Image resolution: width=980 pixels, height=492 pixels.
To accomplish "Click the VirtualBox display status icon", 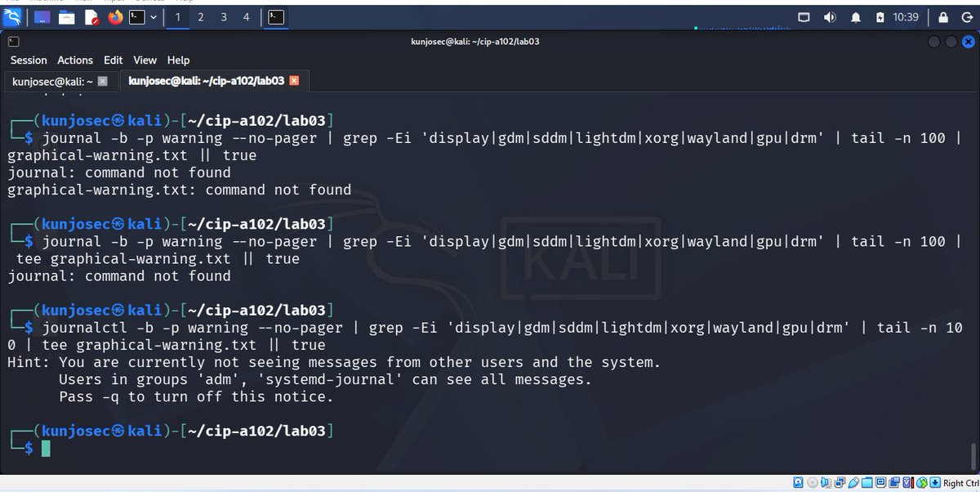I will click(880, 483).
